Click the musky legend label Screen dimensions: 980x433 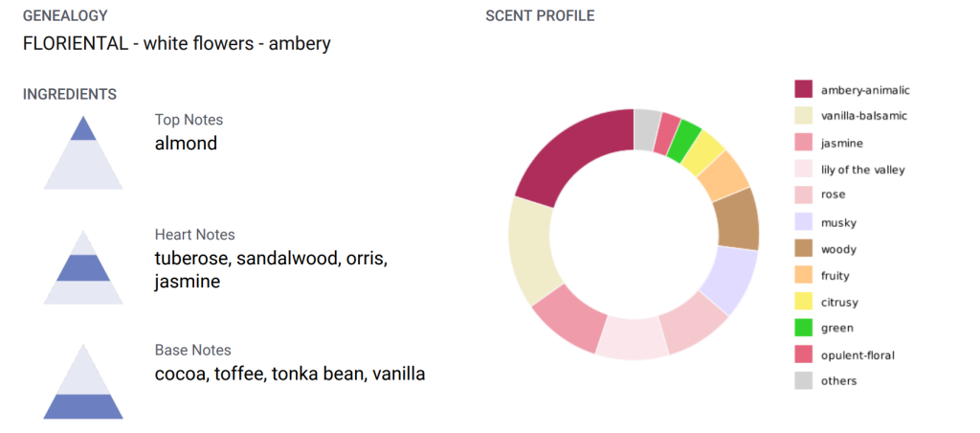[838, 223]
